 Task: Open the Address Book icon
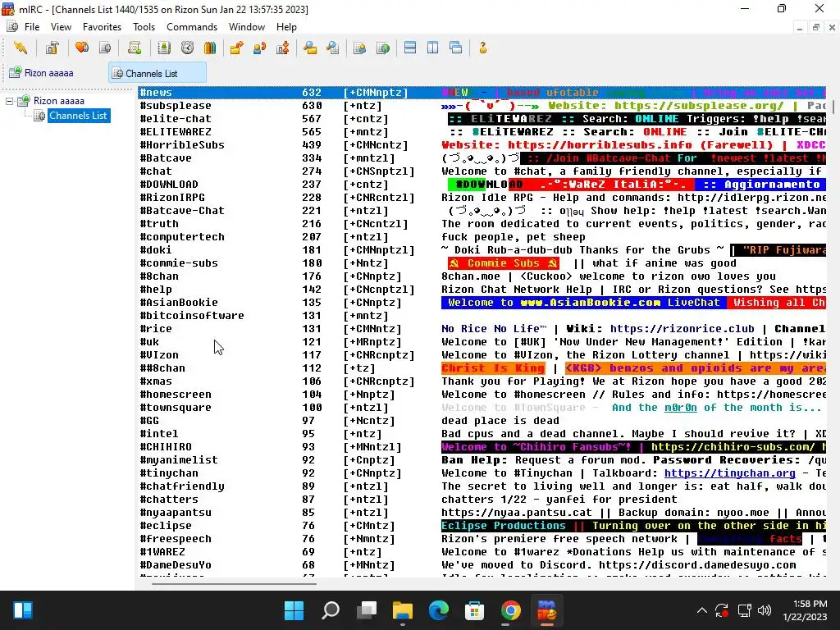click(x=164, y=48)
